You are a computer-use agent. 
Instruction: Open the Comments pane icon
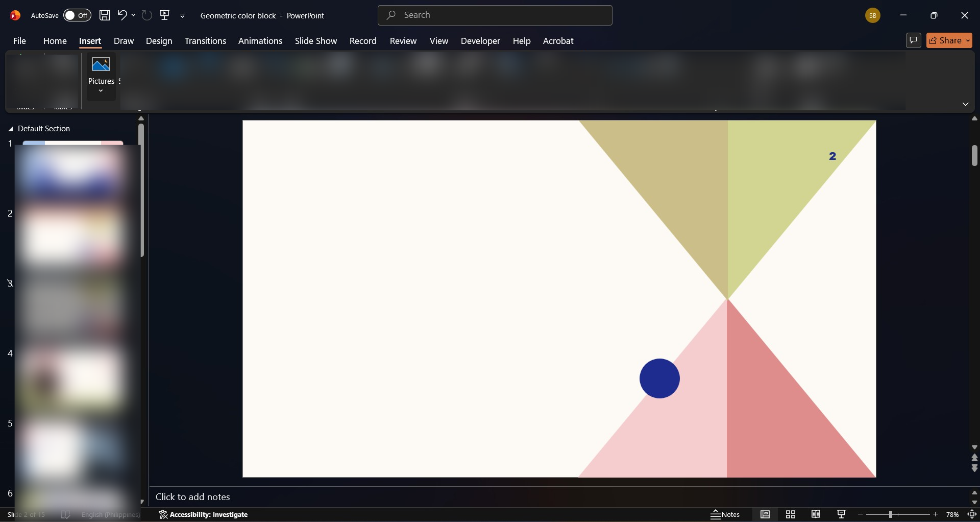click(913, 40)
